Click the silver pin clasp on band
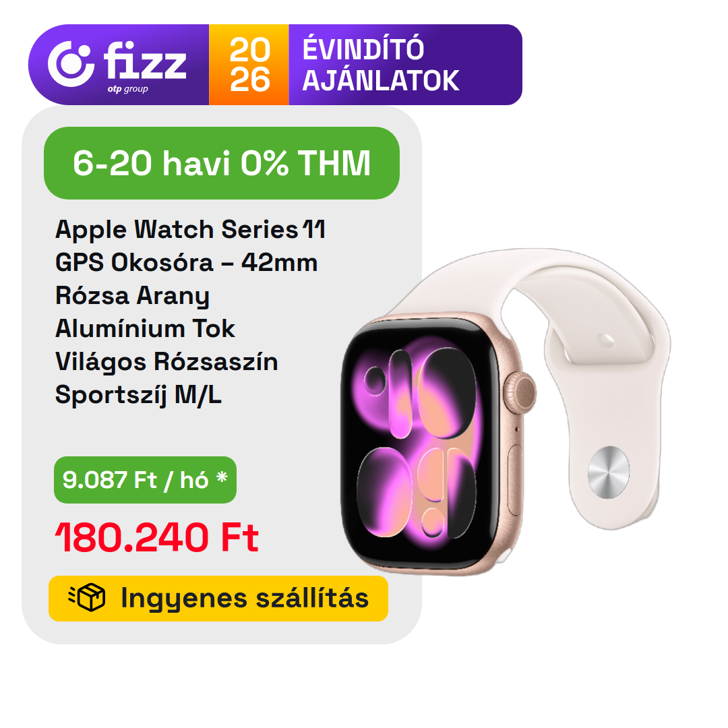 click(x=609, y=473)
